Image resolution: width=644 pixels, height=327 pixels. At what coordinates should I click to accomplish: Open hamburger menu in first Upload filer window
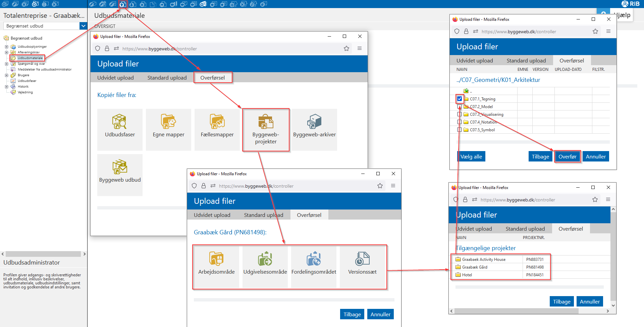pos(360,48)
